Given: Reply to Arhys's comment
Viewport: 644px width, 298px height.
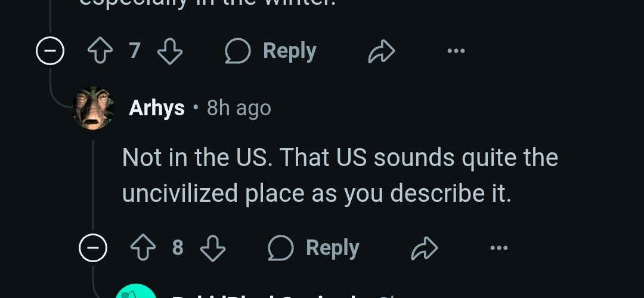Looking at the screenshot, I should click(314, 248).
